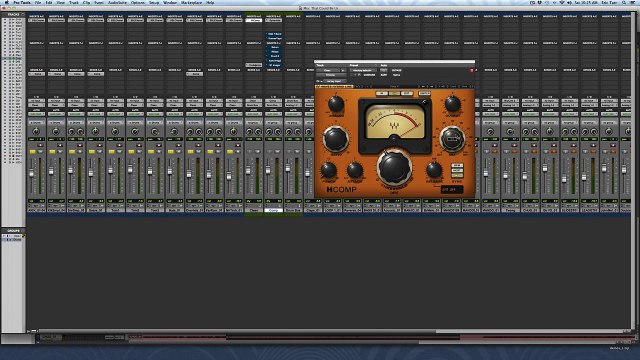Click the topmost Sync mode button in H-Comp
This screenshot has width=640, height=360.
coord(457,166)
